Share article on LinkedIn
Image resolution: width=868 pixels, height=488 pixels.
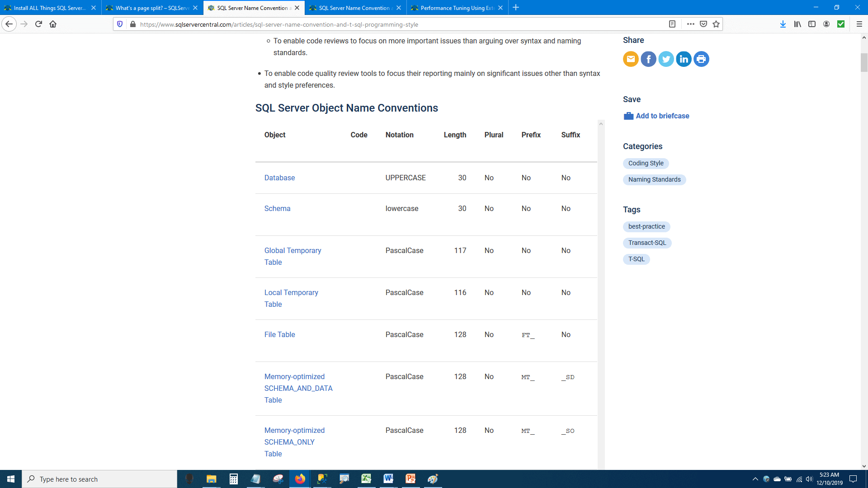[x=684, y=59]
